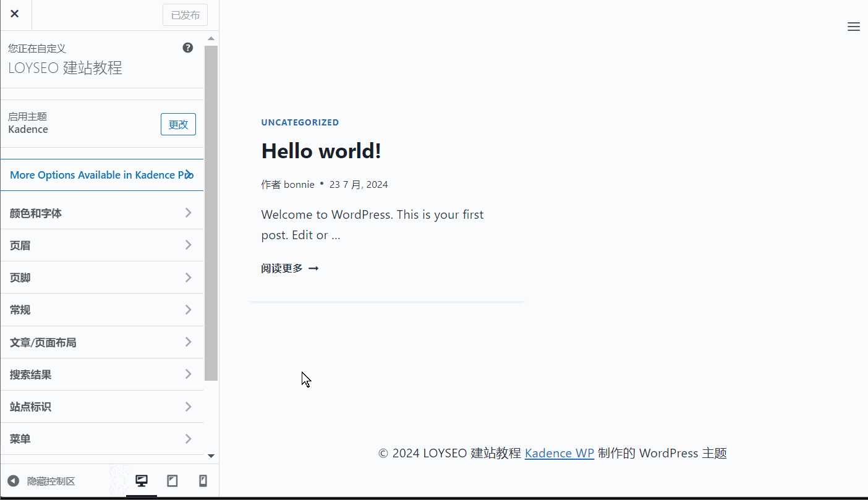
Task: Switch to mobile preview icon
Action: coord(203,481)
